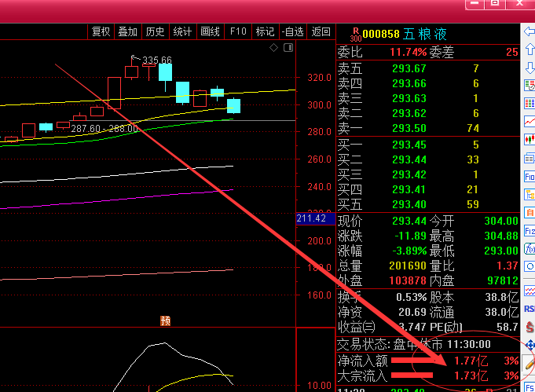Click the 买三 price 293.42
535x392 pixels.
(409, 174)
